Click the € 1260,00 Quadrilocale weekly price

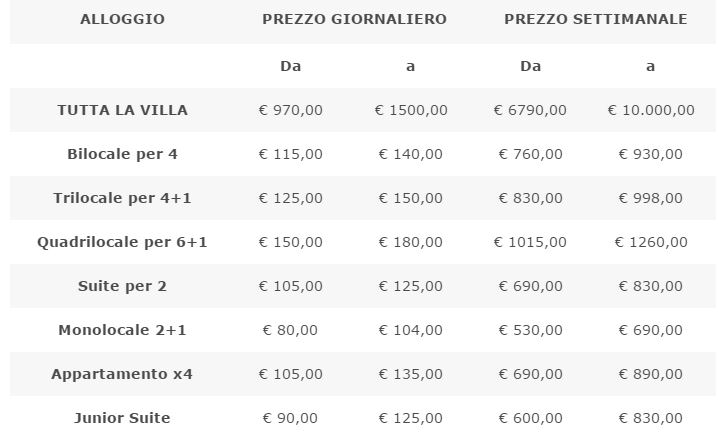click(651, 242)
